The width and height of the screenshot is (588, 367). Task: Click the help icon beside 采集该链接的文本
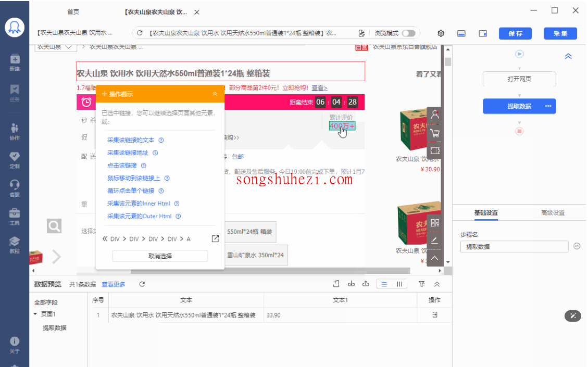coord(161,140)
